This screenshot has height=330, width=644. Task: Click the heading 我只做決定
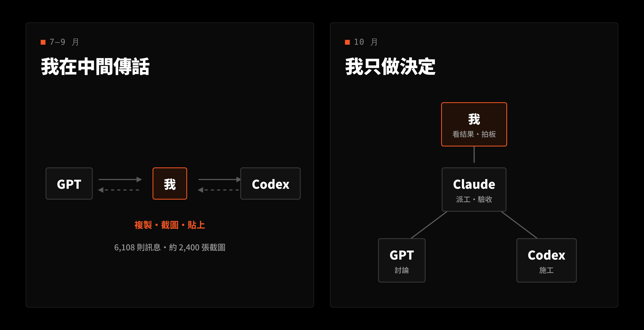pos(390,66)
